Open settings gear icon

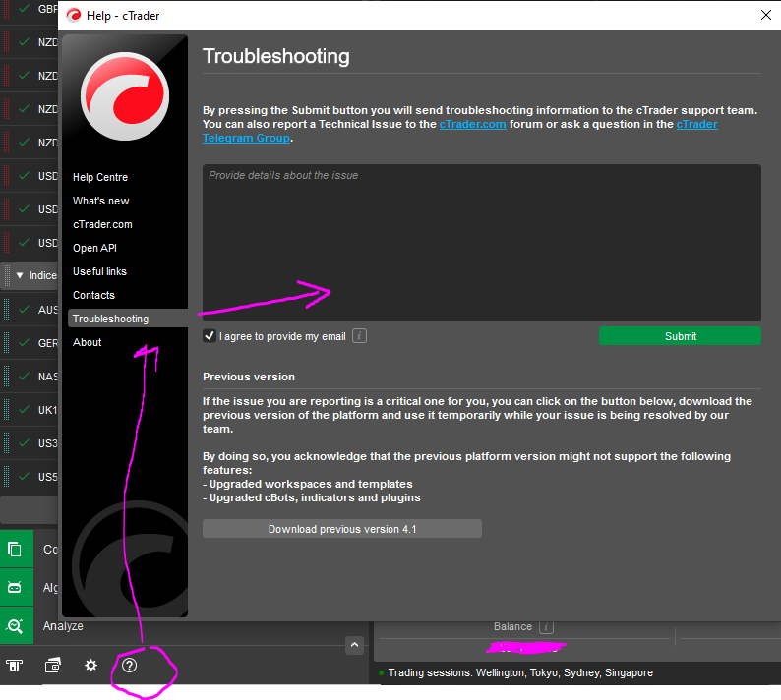point(90,666)
